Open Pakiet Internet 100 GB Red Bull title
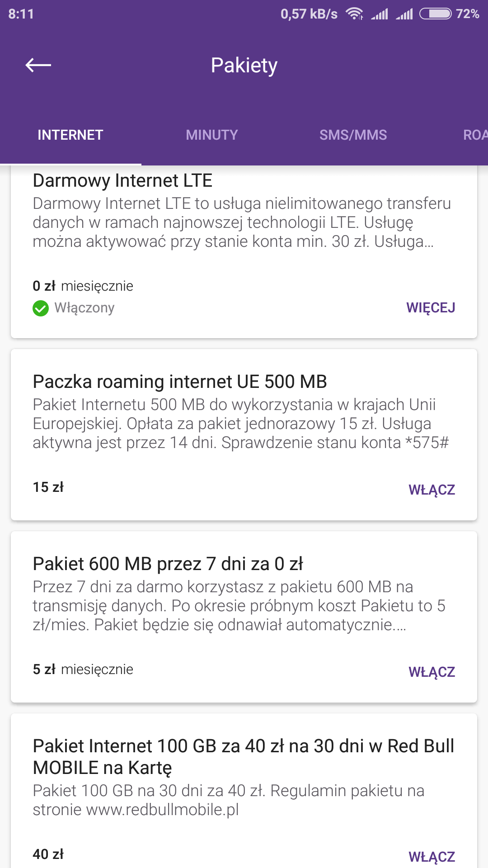Image resolution: width=488 pixels, height=868 pixels. [x=243, y=756]
